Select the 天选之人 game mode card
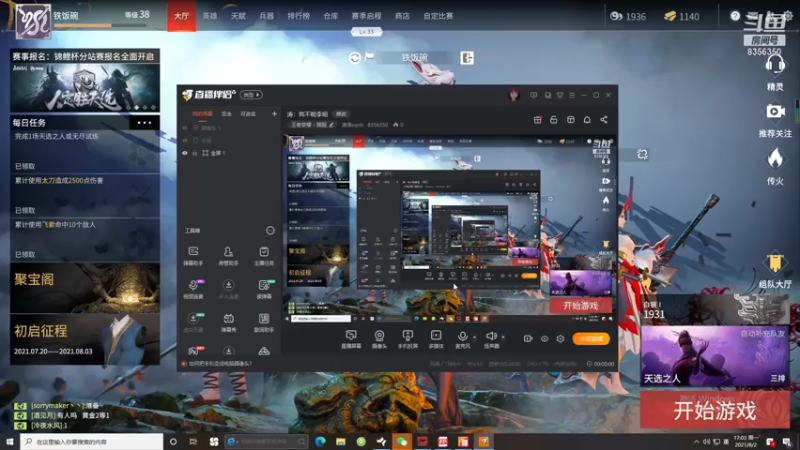 (715, 356)
